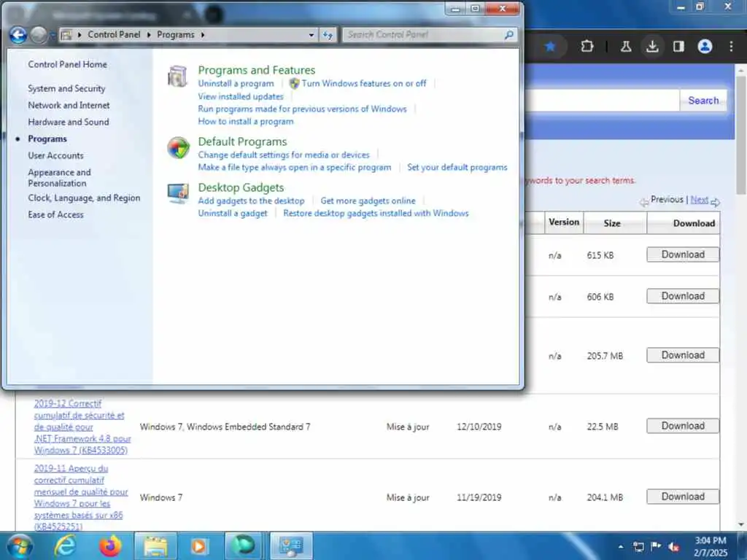This screenshot has height=560, width=747.
Task: Expand the root arrow before Control Panel
Action: [x=79, y=35]
